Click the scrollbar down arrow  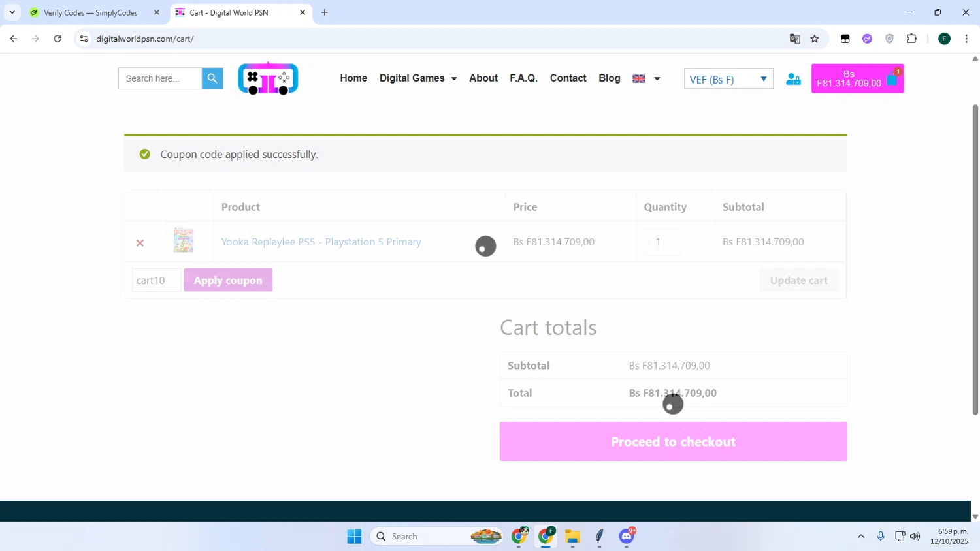(975, 516)
